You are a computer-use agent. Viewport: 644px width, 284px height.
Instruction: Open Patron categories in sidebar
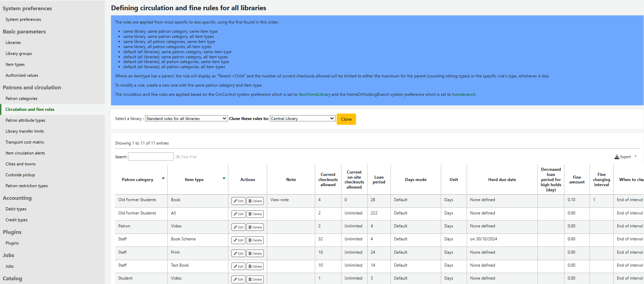21,99
